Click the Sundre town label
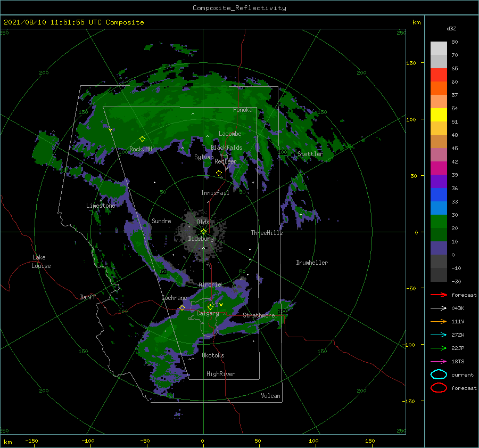Image resolution: width=479 pixels, height=448 pixels. pos(161,221)
